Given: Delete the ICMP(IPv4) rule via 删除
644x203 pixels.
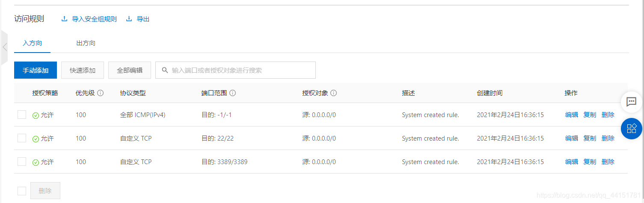Looking at the screenshot, I should pos(608,115).
